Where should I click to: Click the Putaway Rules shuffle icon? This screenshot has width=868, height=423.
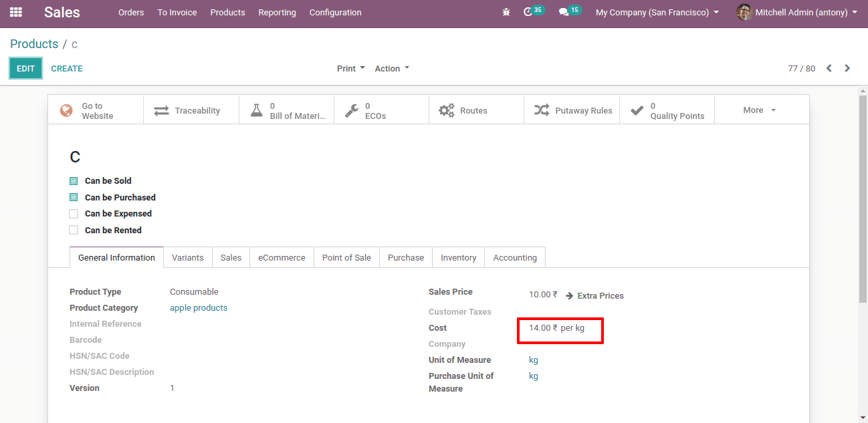[542, 110]
